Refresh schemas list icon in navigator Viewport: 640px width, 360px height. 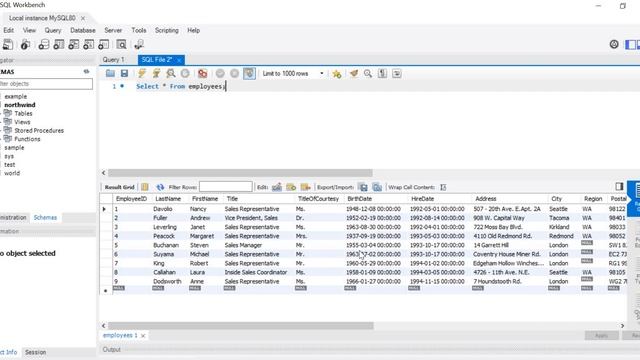87,71
